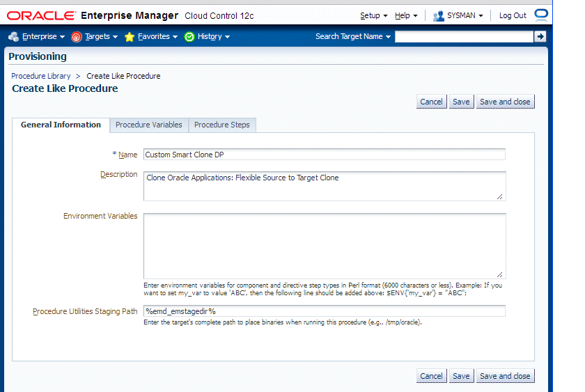
Task: Click the top Save button
Action: 461,102
